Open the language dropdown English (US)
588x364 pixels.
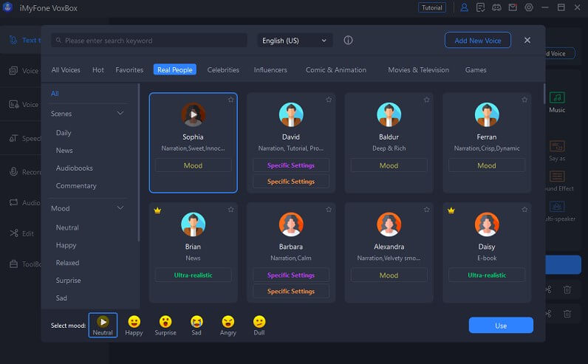295,41
